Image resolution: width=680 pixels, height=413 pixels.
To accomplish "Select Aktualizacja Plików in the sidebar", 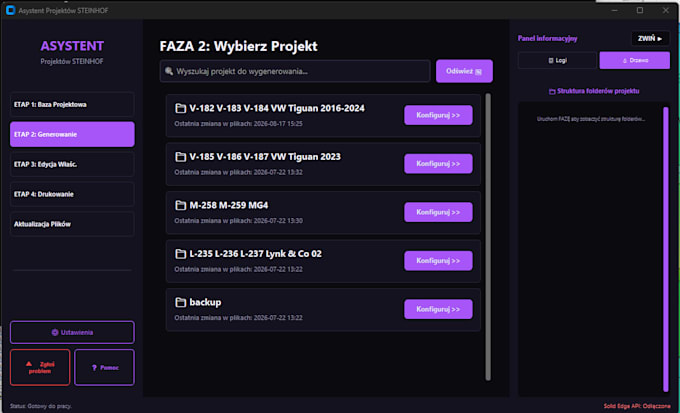I will [72, 224].
